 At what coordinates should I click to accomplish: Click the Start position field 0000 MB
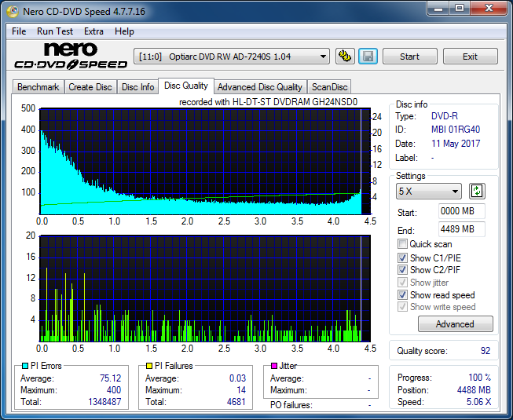point(462,211)
